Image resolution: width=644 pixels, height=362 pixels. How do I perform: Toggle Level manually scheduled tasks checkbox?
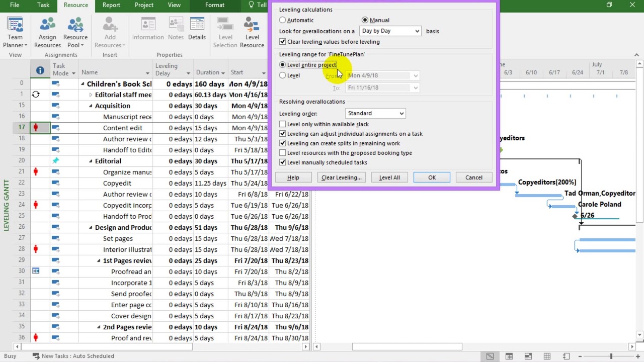pos(283,162)
